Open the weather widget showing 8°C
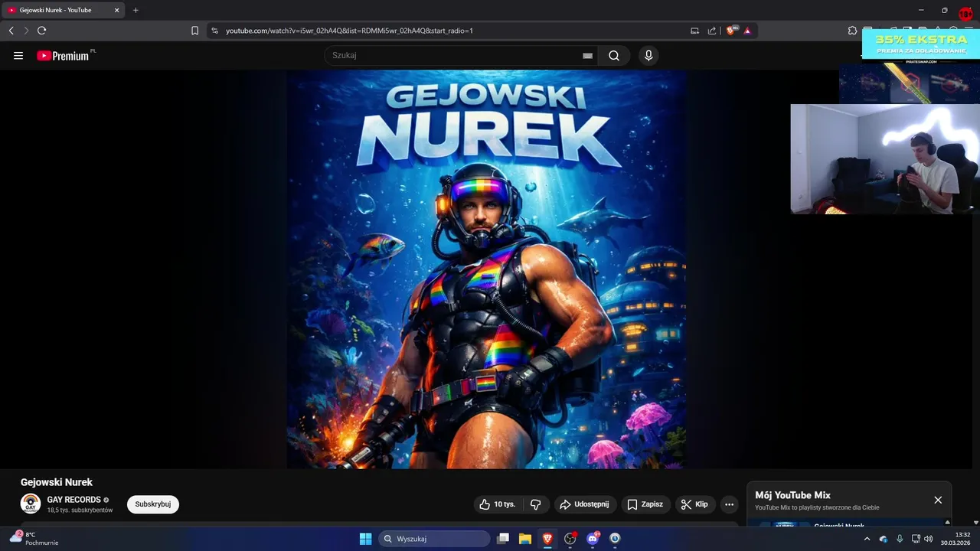The height and width of the screenshot is (551, 980). coord(34,538)
